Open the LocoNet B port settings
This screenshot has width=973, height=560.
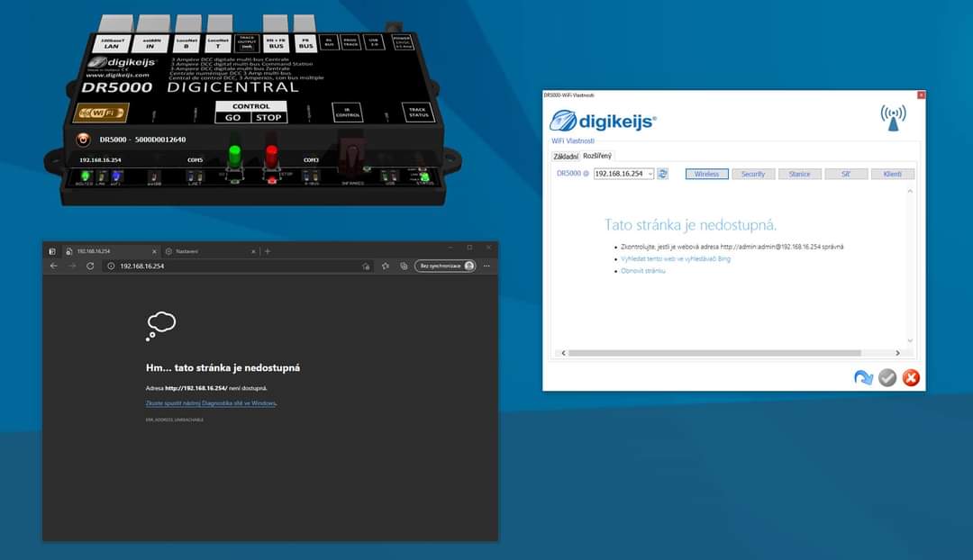pyautogui.click(x=186, y=43)
